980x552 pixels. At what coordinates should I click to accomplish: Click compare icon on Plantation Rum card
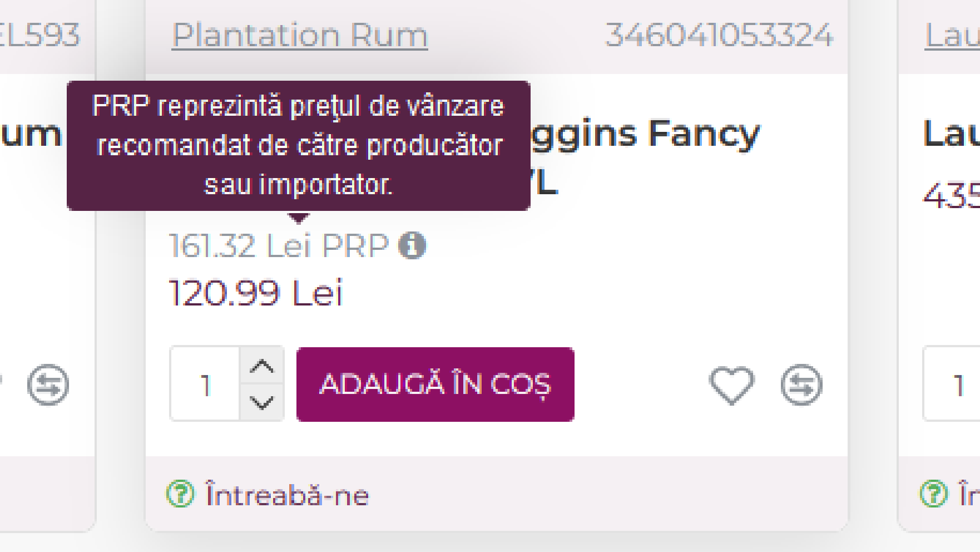pos(801,385)
